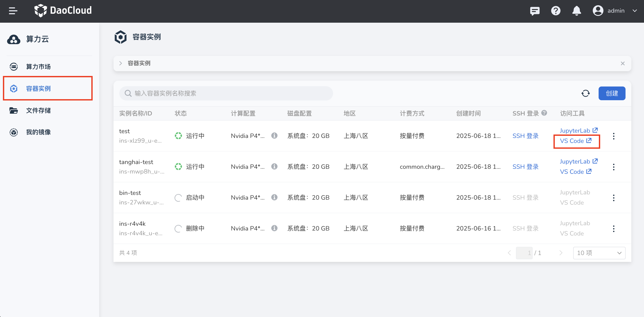The image size is (644, 317).
Task: Open more actions for tanghai-test row
Action: (x=614, y=167)
